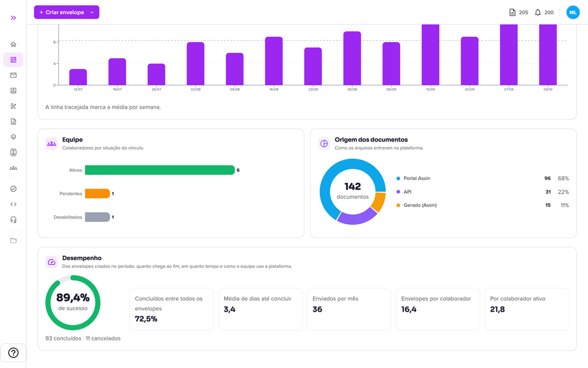Select the dashboard grid icon in the sidebar
Image resolution: width=588 pixels, height=368 pixels.
tap(13, 60)
